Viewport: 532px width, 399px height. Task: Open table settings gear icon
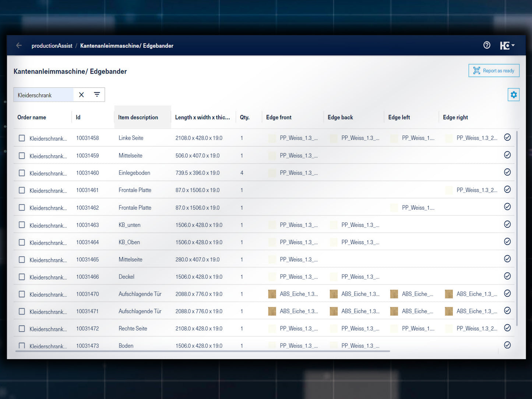[x=513, y=95]
